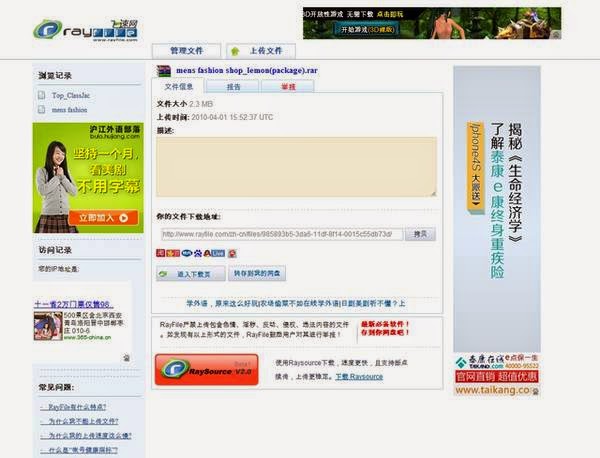Click the 立即加入 button on green ad
Image resolution: width=600 pixels, height=458 pixels.
pyautogui.click(x=103, y=218)
